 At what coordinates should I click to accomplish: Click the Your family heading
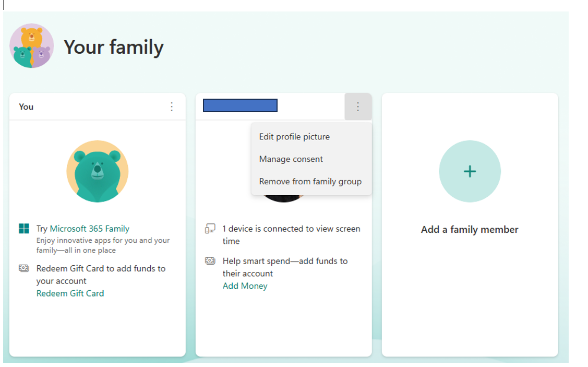tap(114, 48)
